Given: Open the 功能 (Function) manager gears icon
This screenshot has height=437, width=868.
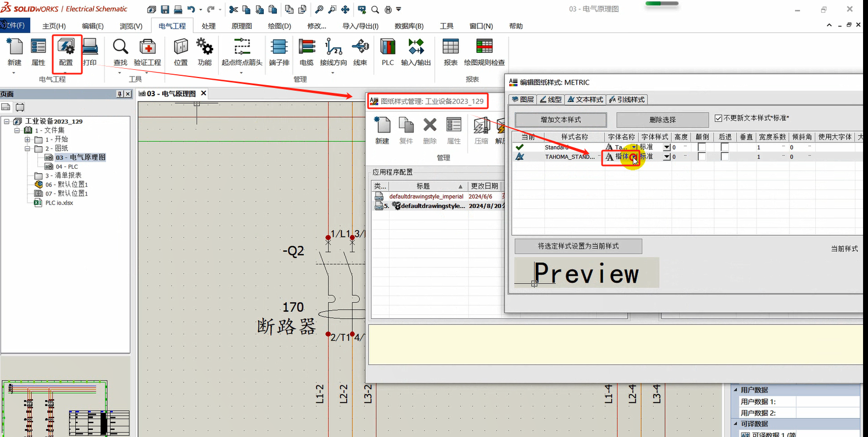Looking at the screenshot, I should point(204,53).
